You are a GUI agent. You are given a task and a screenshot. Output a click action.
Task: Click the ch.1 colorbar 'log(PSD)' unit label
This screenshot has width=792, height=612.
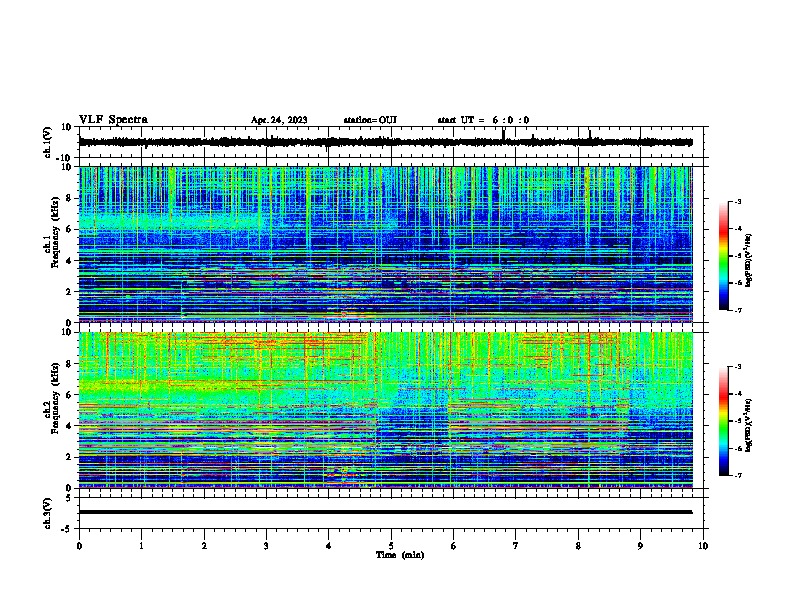[x=748, y=260]
